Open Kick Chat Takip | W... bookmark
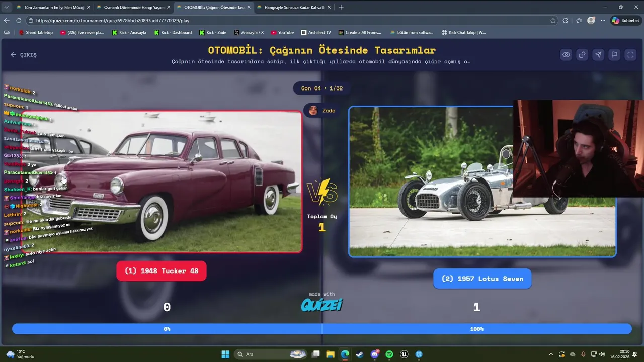644x362 pixels. pyautogui.click(x=463, y=32)
